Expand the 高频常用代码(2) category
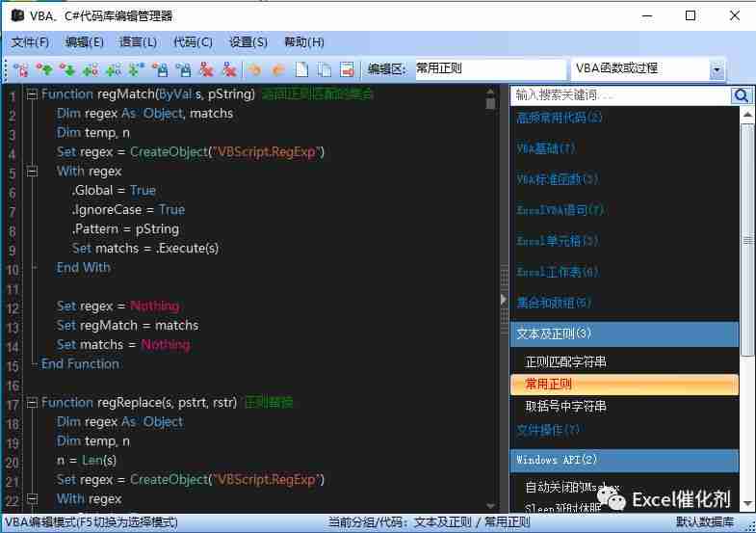The width and height of the screenshot is (756, 533). coord(560,118)
